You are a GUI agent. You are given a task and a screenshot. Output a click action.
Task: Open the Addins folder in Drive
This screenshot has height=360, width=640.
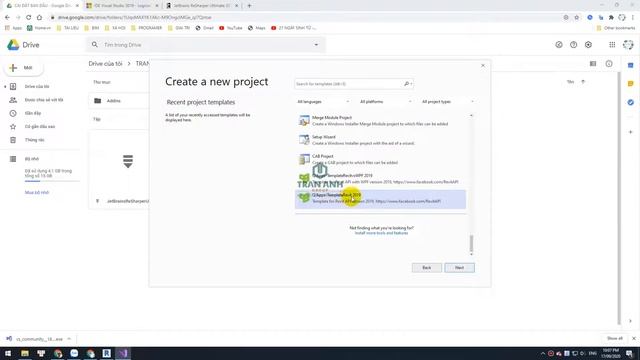coord(118,101)
